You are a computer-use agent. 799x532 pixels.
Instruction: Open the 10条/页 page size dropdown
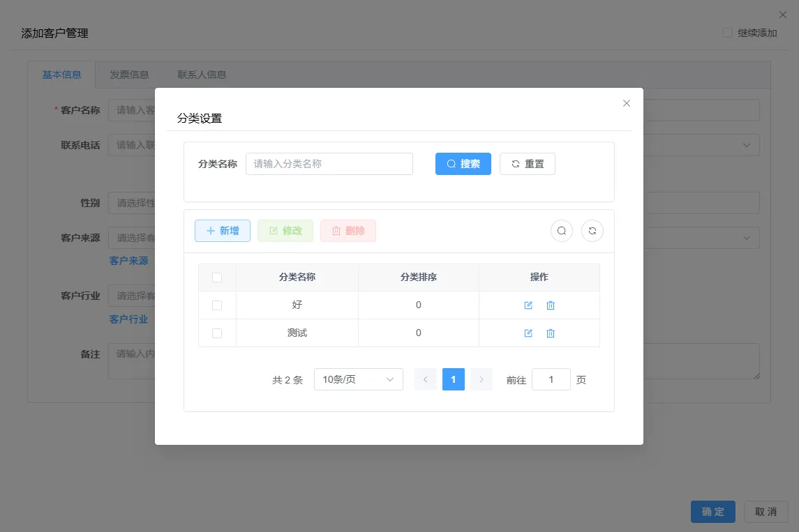click(359, 379)
